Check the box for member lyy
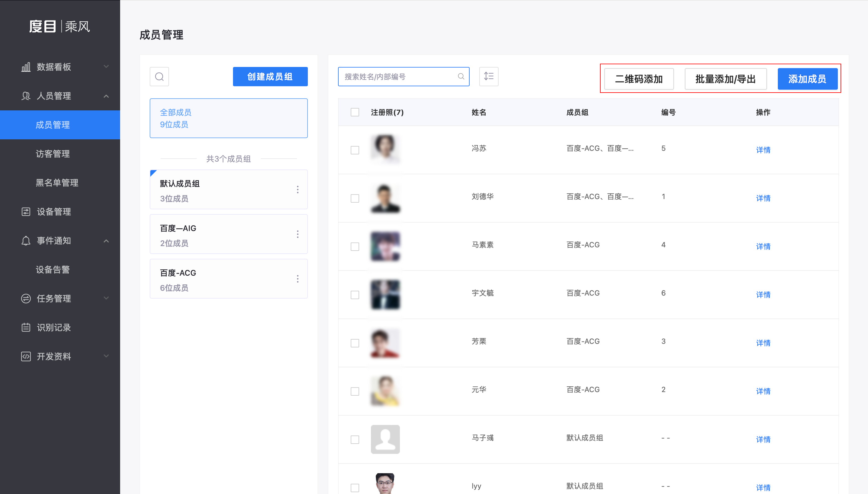The image size is (868, 494). [x=355, y=488]
